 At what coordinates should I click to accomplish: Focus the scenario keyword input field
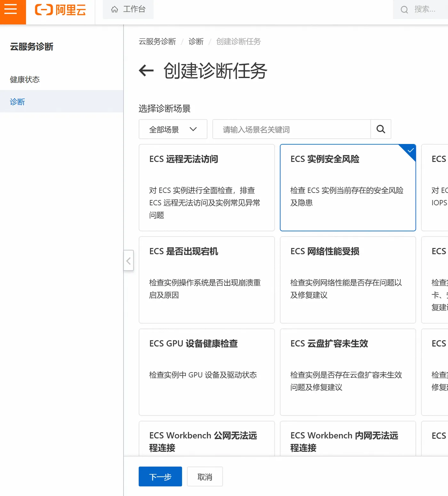click(292, 129)
